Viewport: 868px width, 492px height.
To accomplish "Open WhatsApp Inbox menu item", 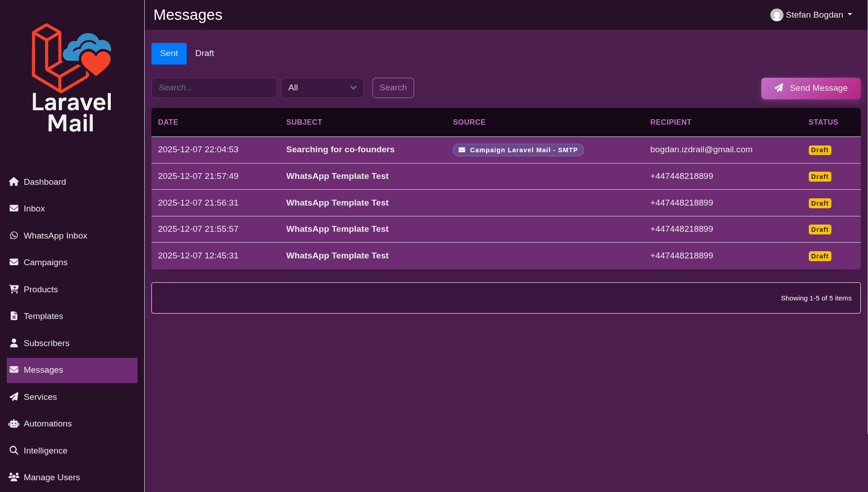I will click(72, 236).
